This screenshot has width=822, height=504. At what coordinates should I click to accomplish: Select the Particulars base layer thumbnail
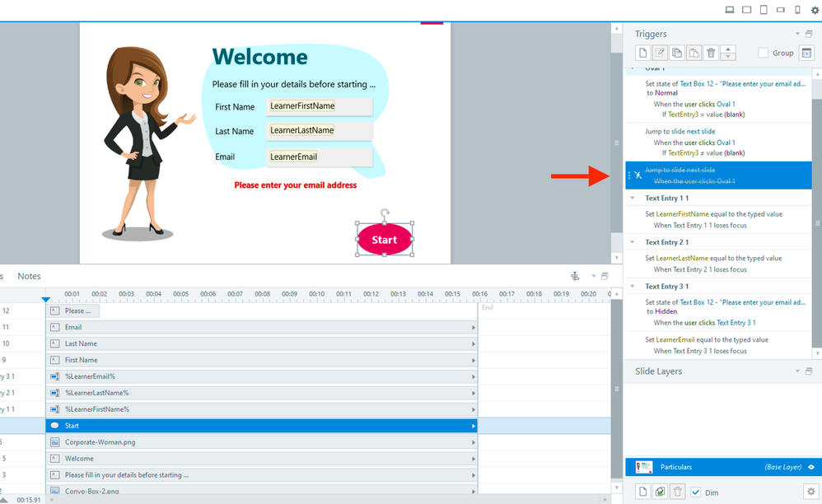(644, 467)
